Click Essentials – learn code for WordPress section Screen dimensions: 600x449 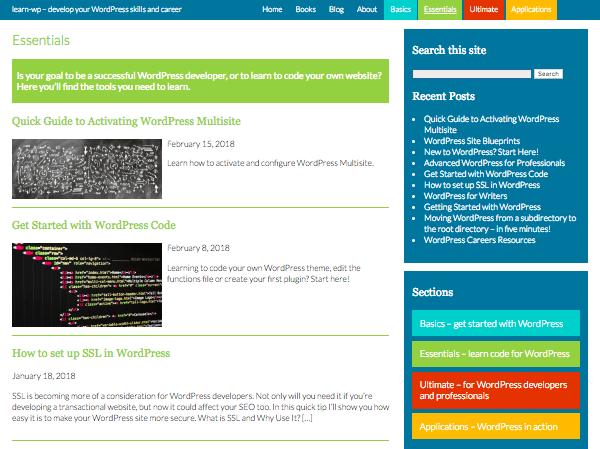(496, 354)
